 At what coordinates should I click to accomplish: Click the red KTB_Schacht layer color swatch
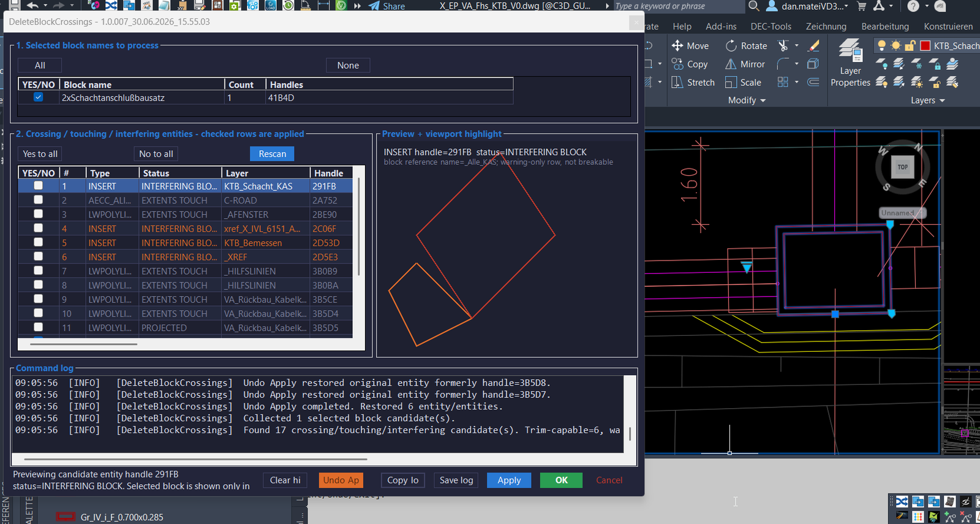pyautogui.click(x=925, y=45)
